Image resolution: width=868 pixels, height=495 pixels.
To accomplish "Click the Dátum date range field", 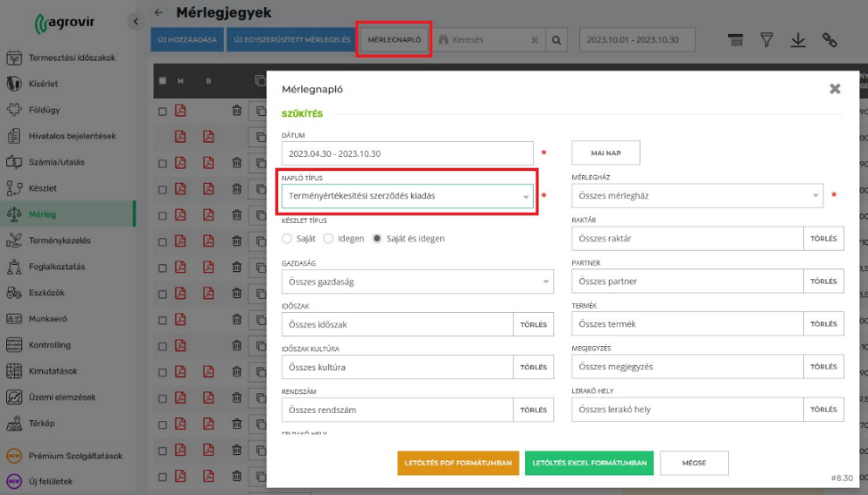I will click(407, 153).
